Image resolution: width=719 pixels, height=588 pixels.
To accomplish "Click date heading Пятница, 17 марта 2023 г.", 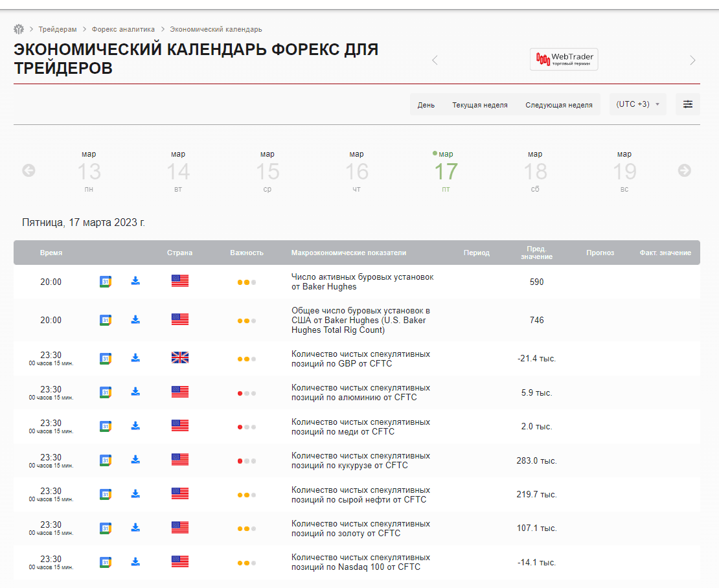I will [84, 223].
